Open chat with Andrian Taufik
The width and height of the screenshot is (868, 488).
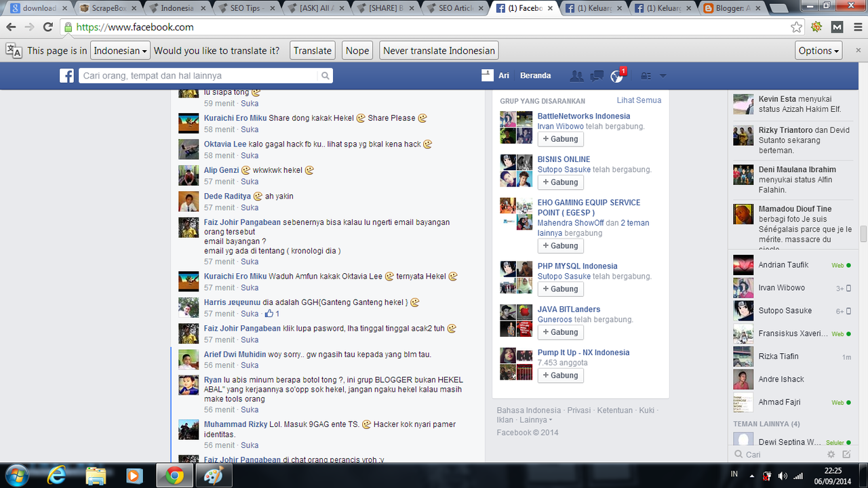[792, 265]
